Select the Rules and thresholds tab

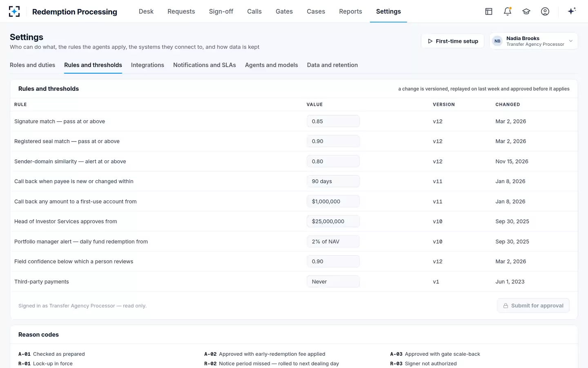[93, 65]
